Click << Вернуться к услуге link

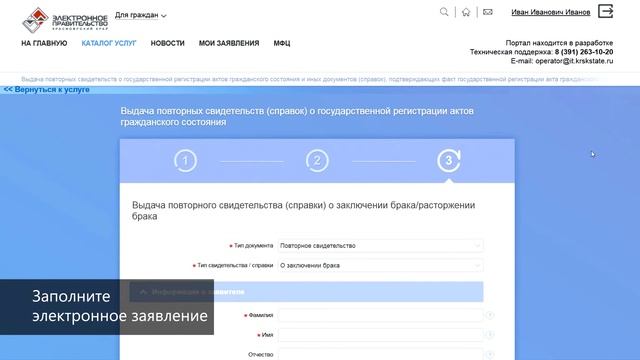[47, 89]
